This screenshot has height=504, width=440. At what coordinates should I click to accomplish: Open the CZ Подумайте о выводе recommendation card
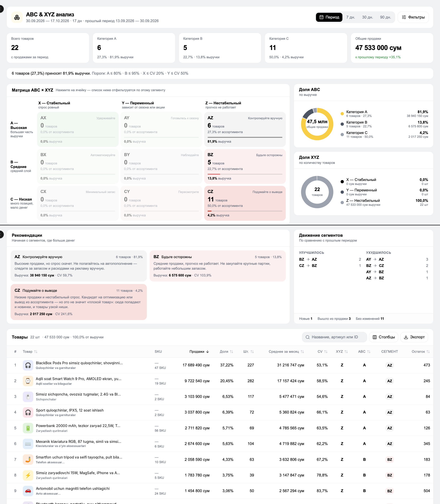(79, 302)
